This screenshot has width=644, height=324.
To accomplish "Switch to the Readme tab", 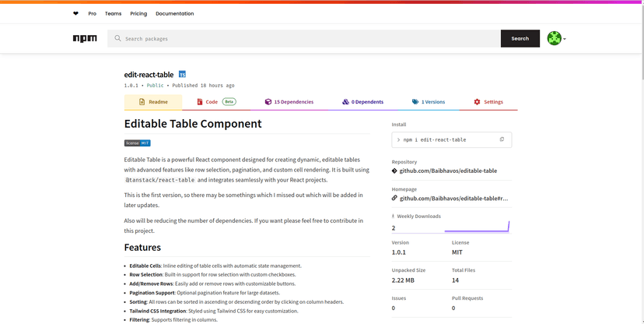I will click(x=153, y=102).
